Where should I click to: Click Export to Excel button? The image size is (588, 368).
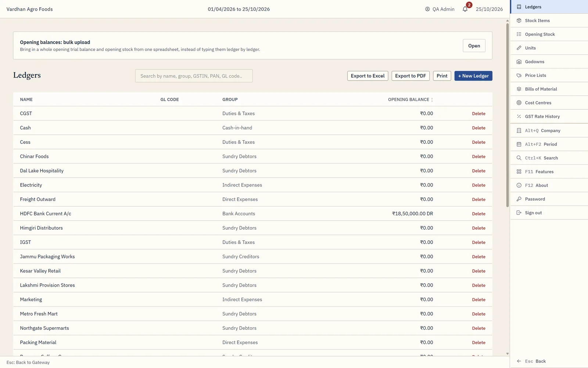click(x=367, y=76)
